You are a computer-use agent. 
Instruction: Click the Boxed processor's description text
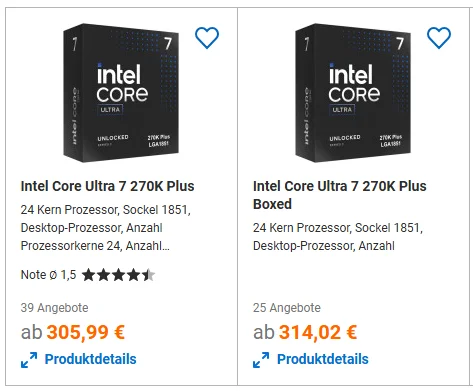[x=338, y=237]
